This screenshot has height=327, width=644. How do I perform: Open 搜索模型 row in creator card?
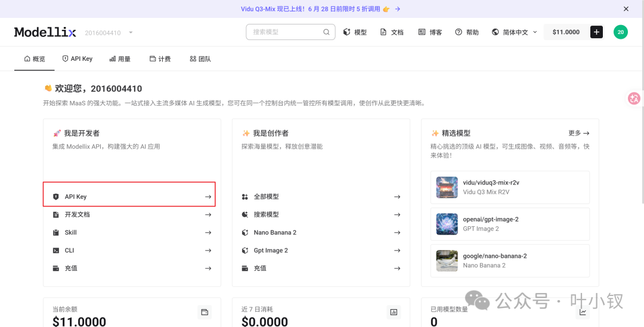click(x=321, y=214)
